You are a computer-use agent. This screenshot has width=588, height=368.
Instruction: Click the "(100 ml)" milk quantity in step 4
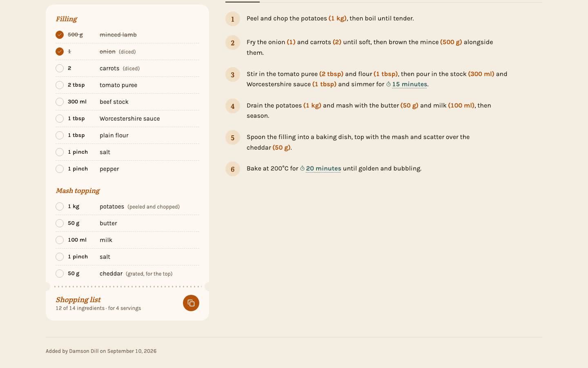461,105
